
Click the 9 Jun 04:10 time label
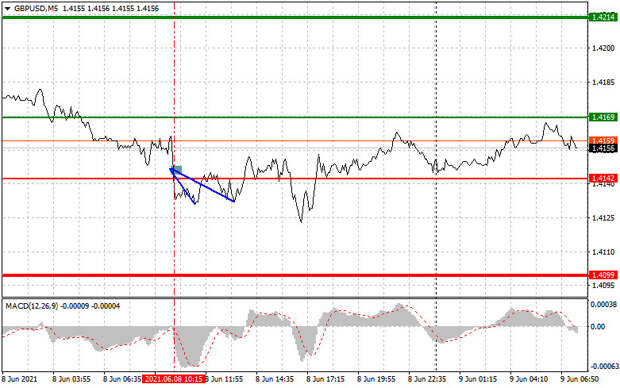[529, 379]
